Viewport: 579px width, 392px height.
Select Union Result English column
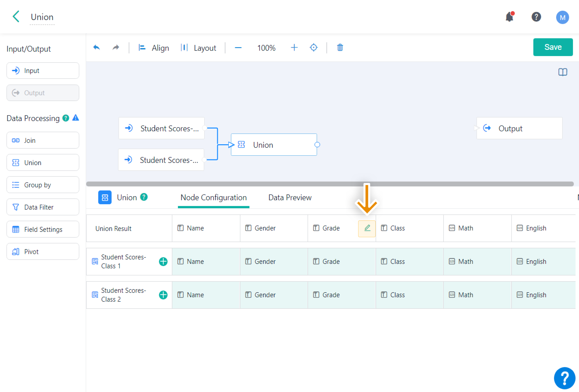[x=544, y=228]
